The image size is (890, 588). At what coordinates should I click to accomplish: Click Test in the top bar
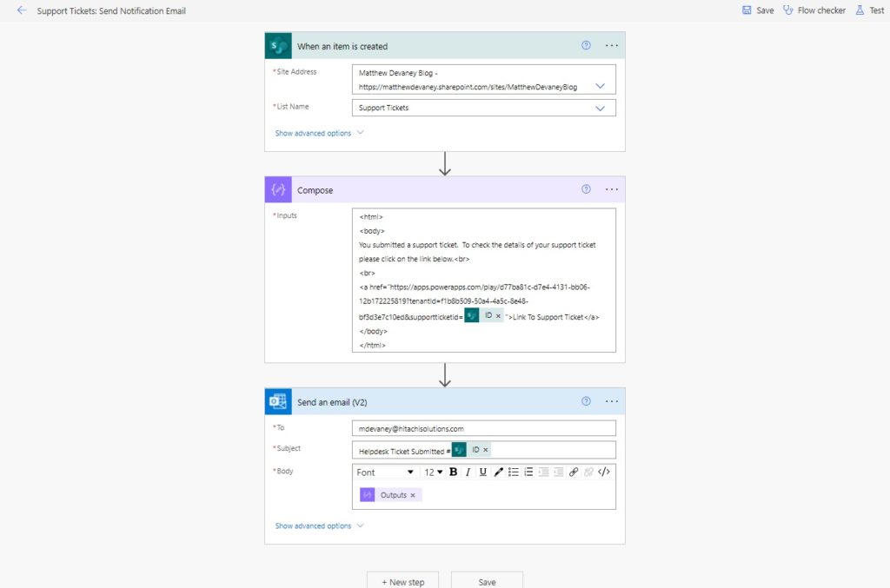coord(876,10)
